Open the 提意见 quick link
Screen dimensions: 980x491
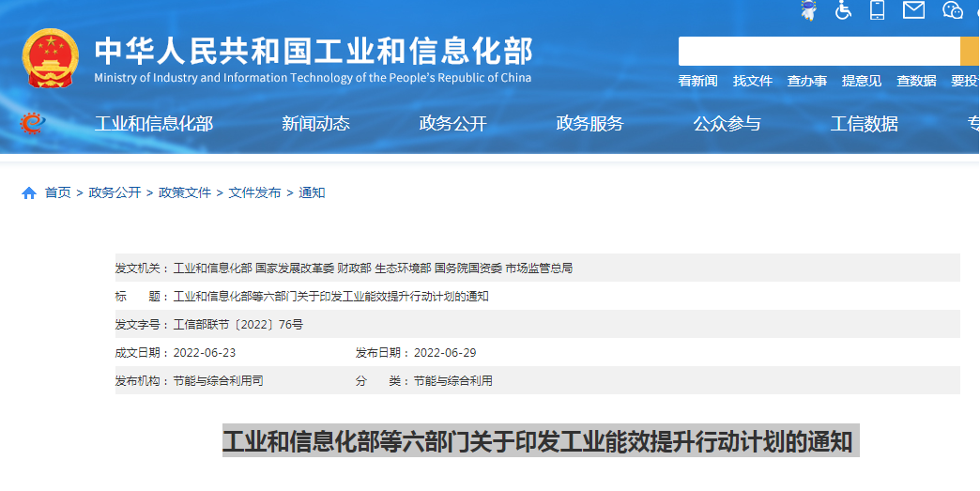click(861, 81)
